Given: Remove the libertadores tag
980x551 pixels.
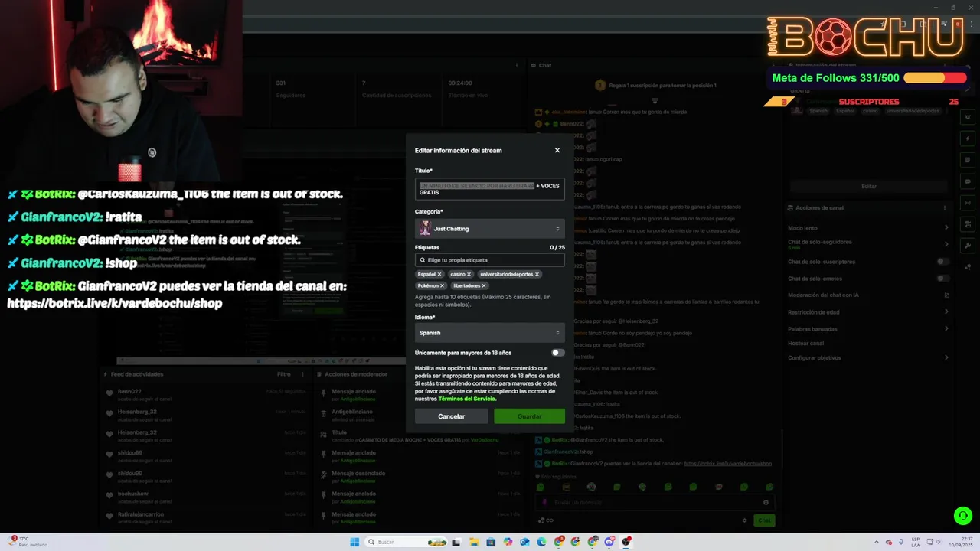Looking at the screenshot, I should (483, 285).
